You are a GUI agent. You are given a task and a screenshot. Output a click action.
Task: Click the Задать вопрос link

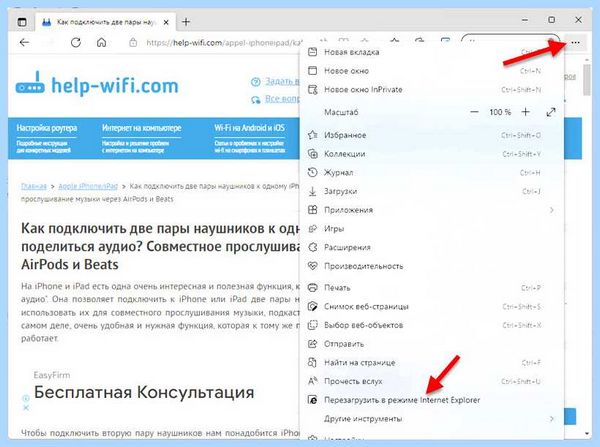pyautogui.click(x=282, y=82)
